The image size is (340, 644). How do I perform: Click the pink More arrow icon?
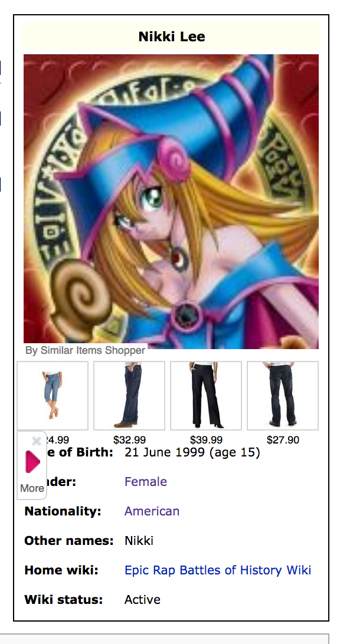(32, 462)
